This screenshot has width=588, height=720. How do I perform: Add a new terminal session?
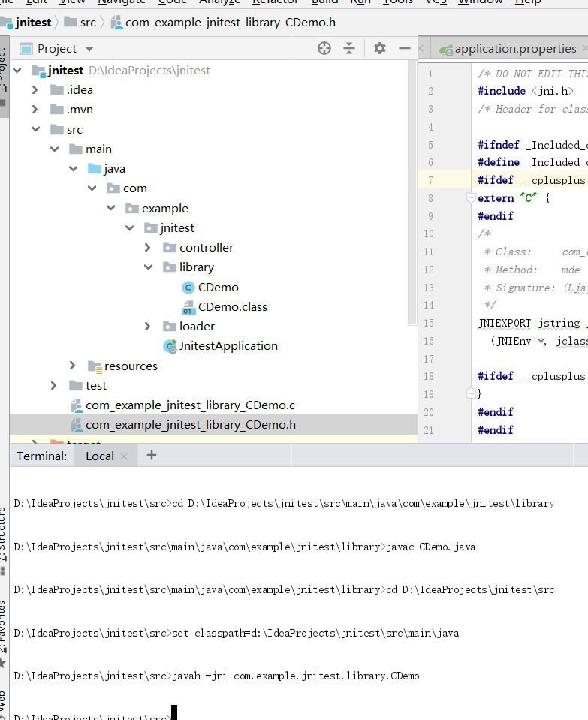(151, 455)
